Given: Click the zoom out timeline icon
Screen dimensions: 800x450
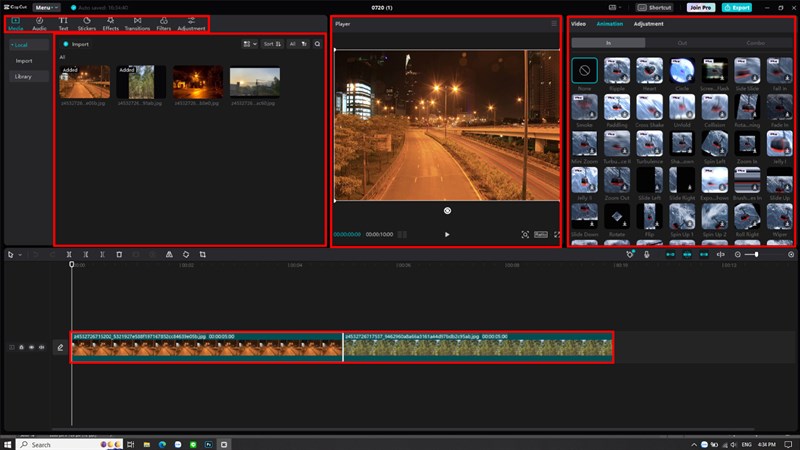Looking at the screenshot, I should pyautogui.click(x=738, y=255).
